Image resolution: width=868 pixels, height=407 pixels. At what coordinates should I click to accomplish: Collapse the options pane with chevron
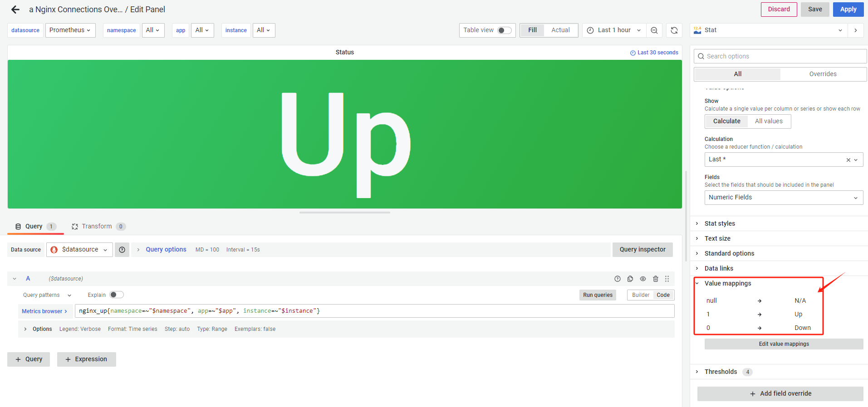(x=856, y=30)
